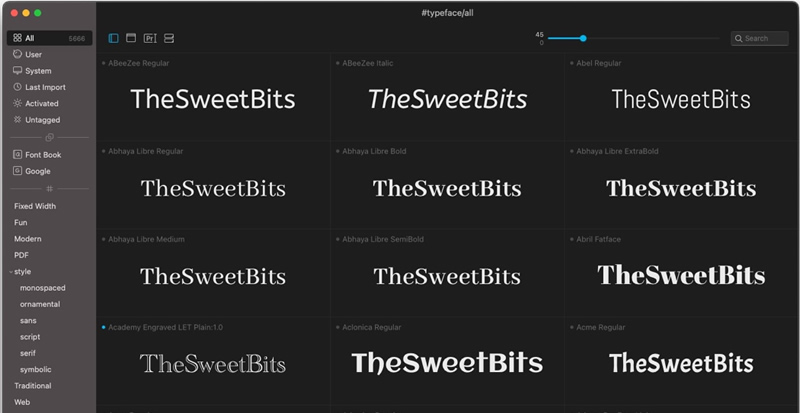Toggle activation dot for Abhaya Libre Regular
Image resolution: width=800 pixels, height=413 pixels.
coord(104,151)
